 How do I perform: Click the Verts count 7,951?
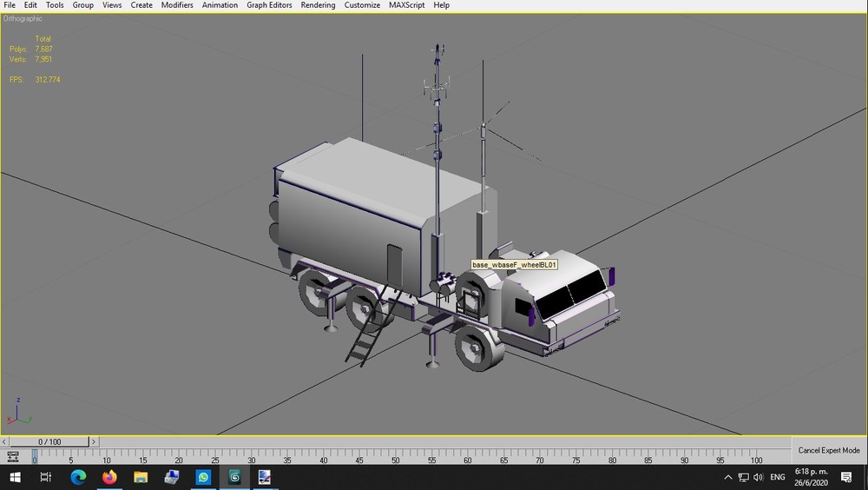pyautogui.click(x=43, y=59)
